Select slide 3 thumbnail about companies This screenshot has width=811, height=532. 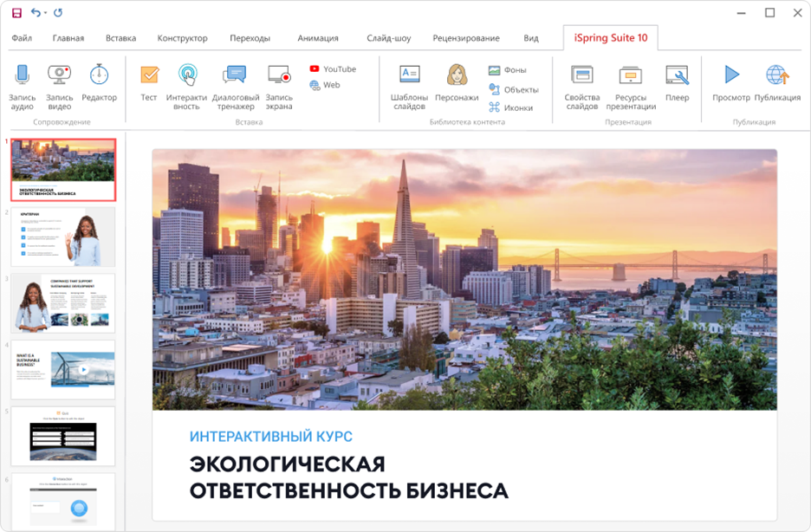(63, 303)
